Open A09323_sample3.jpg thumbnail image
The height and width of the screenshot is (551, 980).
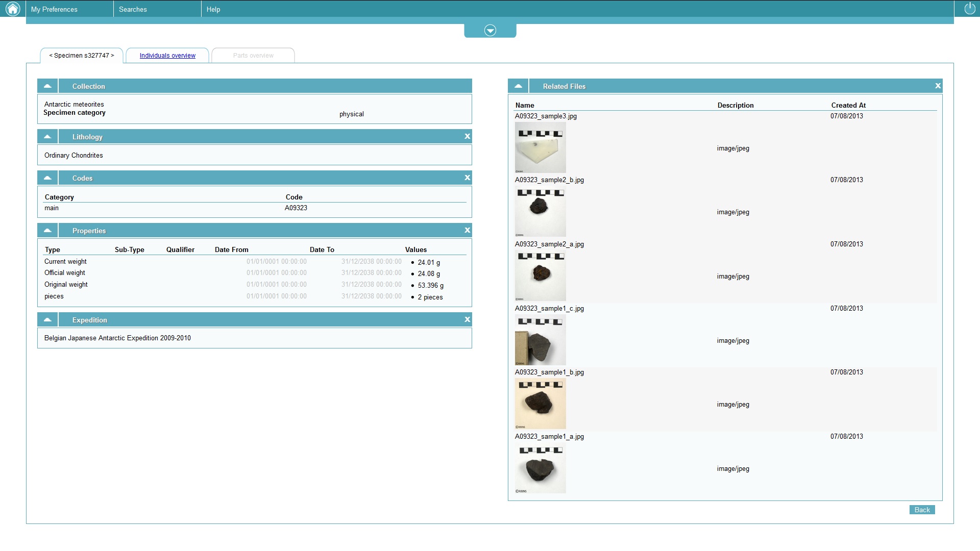click(x=540, y=148)
